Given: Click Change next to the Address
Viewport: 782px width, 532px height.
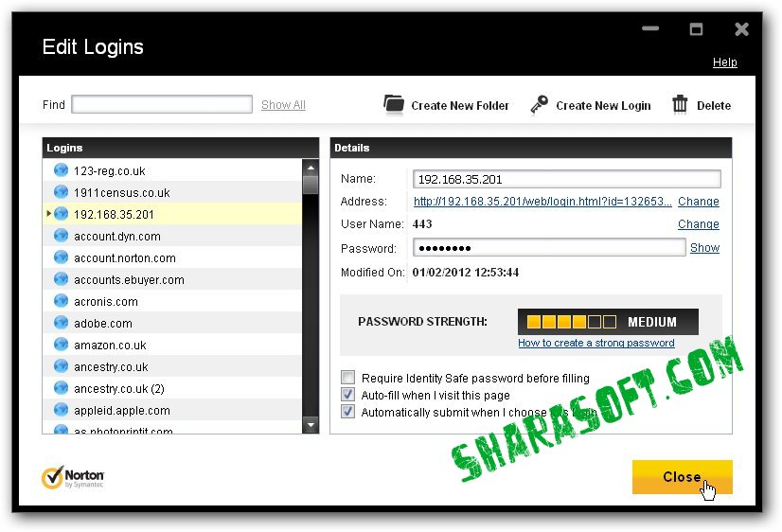Looking at the screenshot, I should pos(699,202).
